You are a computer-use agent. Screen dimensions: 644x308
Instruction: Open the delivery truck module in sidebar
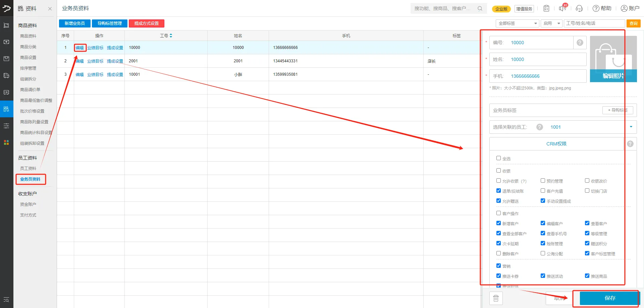6,75
